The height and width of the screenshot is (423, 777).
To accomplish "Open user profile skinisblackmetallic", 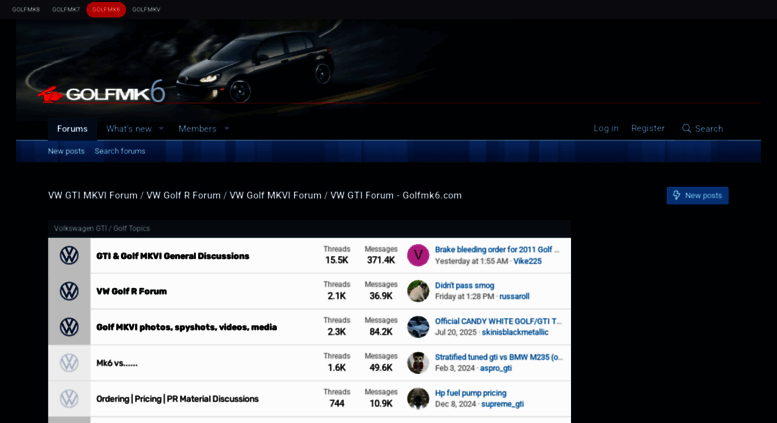I will point(515,332).
